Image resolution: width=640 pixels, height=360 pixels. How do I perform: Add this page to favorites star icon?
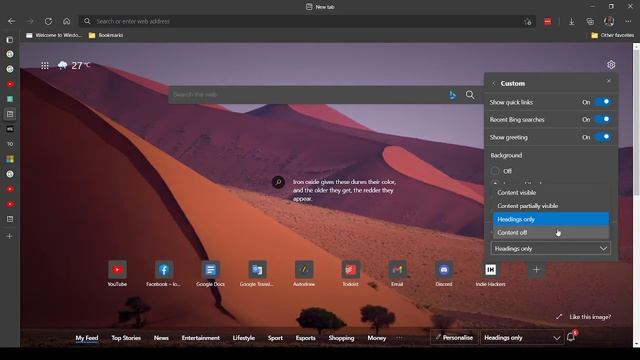[x=528, y=22]
